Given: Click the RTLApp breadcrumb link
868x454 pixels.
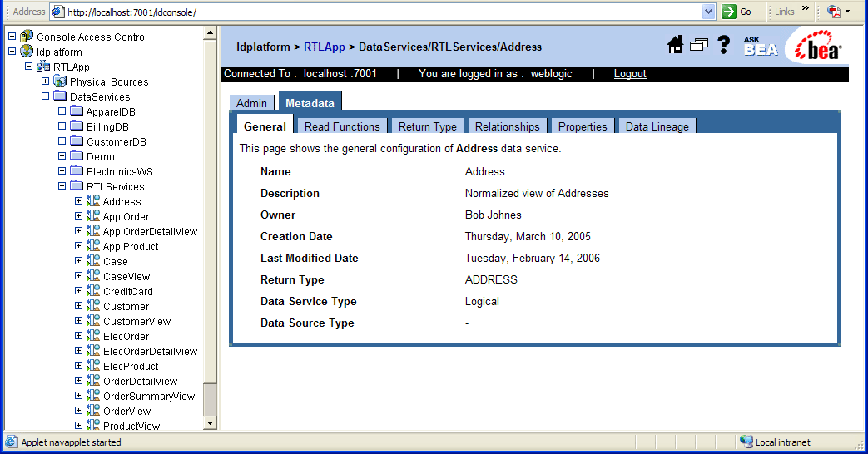Looking at the screenshot, I should tap(325, 47).
